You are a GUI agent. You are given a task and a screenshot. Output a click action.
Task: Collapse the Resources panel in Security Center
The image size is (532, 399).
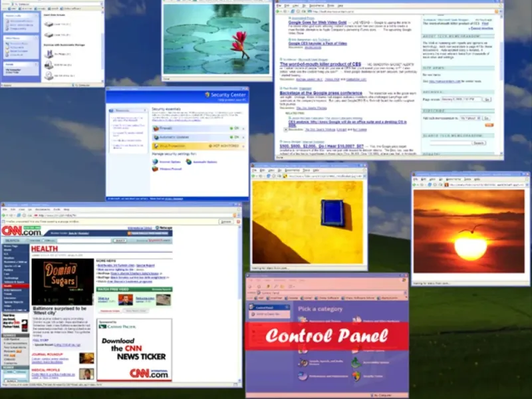145,110
